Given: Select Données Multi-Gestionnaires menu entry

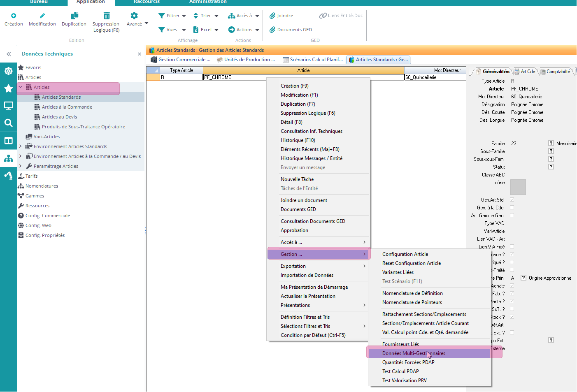Looking at the screenshot, I should [414, 353].
